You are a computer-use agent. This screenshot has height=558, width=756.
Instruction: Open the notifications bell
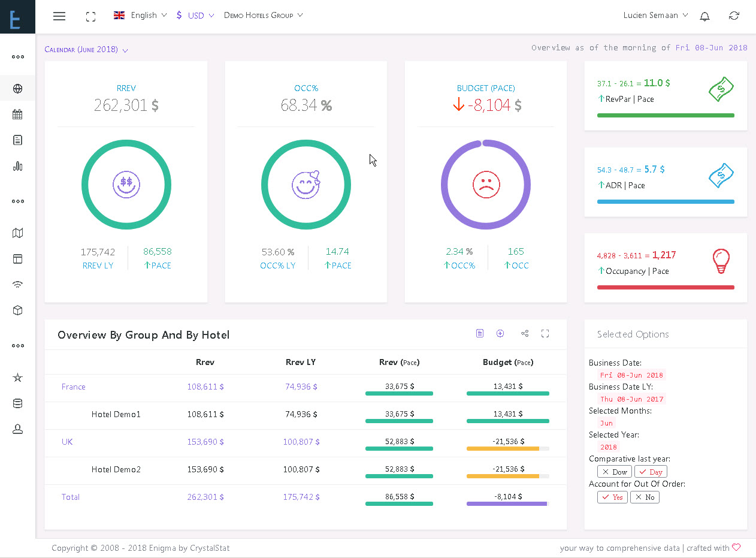click(x=705, y=16)
